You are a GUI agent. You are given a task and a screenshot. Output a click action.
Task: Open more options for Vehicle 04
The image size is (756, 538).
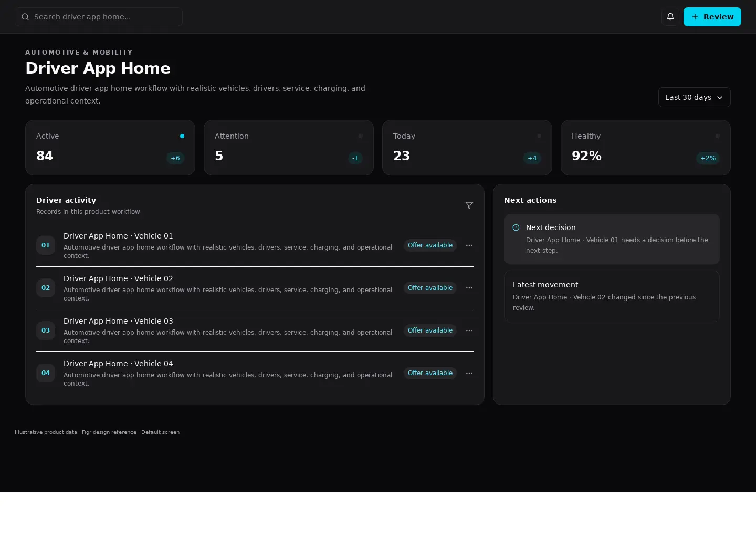pos(469,373)
